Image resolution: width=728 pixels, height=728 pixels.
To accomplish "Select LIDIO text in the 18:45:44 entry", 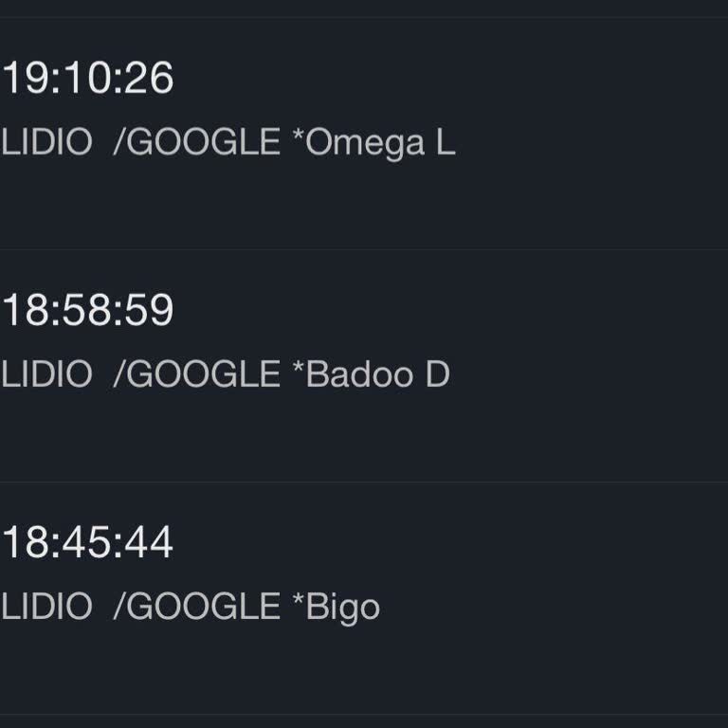I will click(46, 607).
